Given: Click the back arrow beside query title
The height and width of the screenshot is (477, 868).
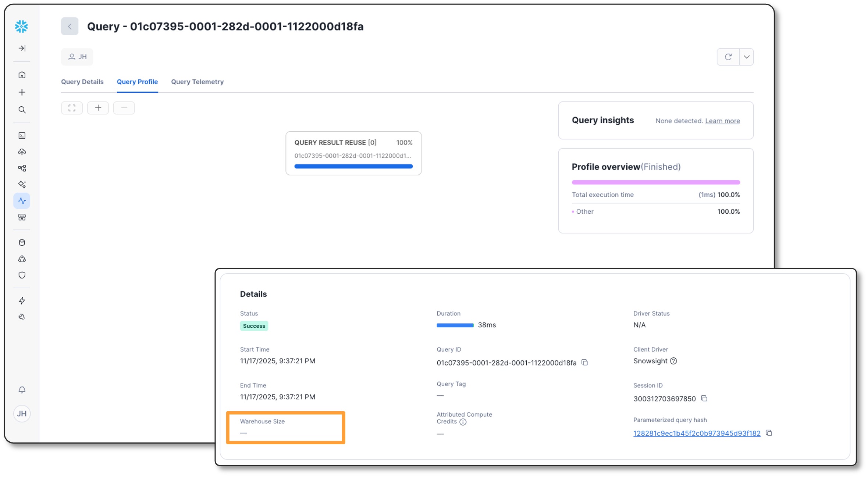Looking at the screenshot, I should tap(70, 26).
